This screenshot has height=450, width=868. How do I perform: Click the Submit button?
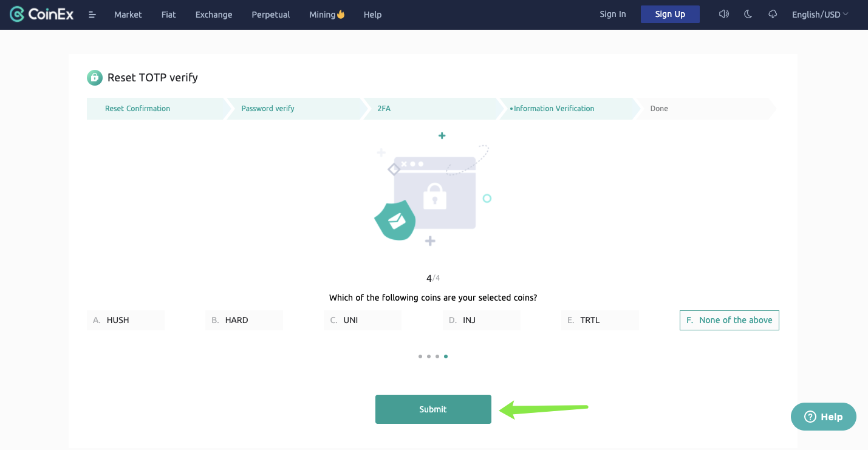(433, 409)
